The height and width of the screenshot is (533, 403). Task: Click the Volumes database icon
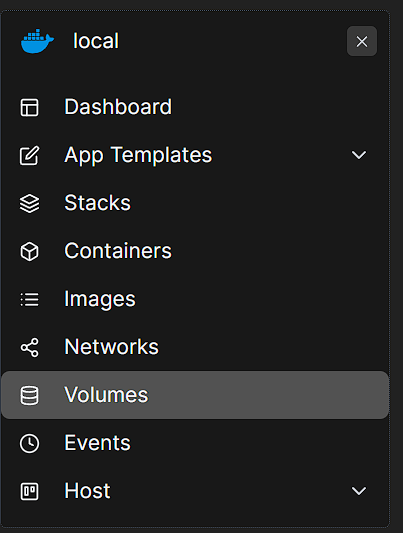point(30,395)
